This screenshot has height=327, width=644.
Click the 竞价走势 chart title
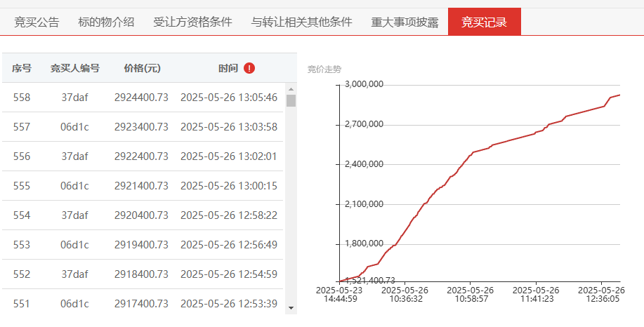pos(324,69)
